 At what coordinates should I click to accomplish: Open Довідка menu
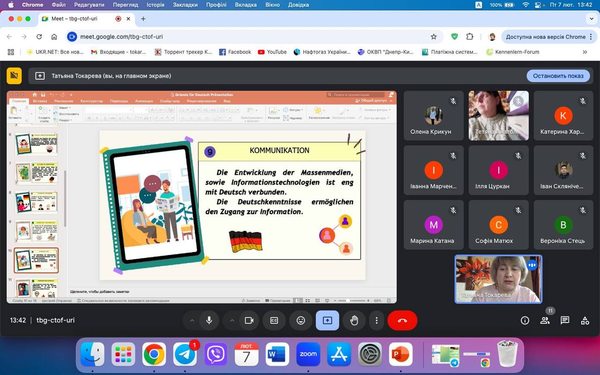[x=298, y=5]
